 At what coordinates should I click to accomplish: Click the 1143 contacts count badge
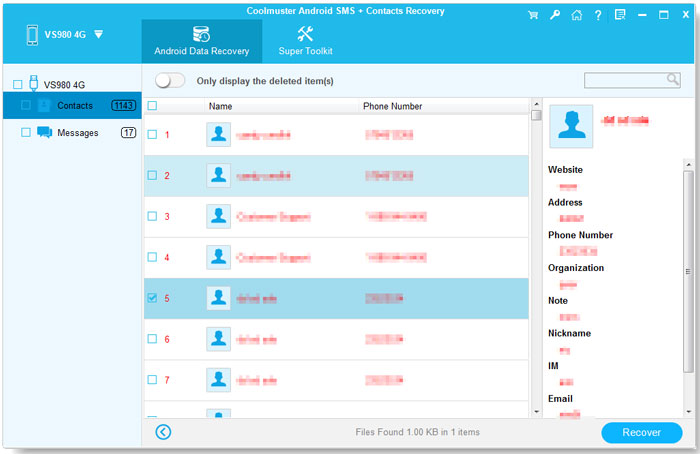point(123,105)
